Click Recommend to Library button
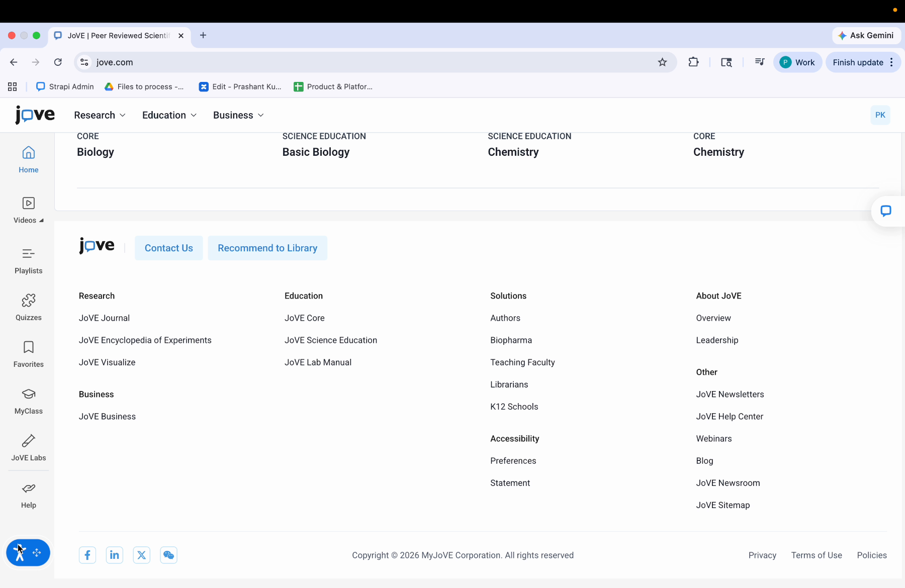This screenshot has width=905, height=588. (267, 248)
